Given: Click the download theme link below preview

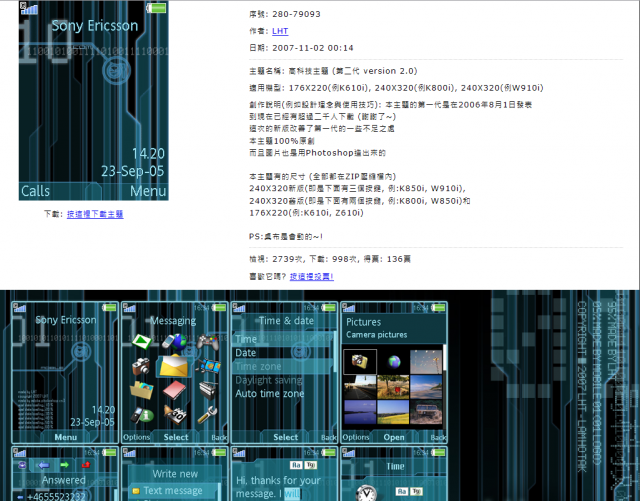Looking at the screenshot, I should [x=95, y=214].
